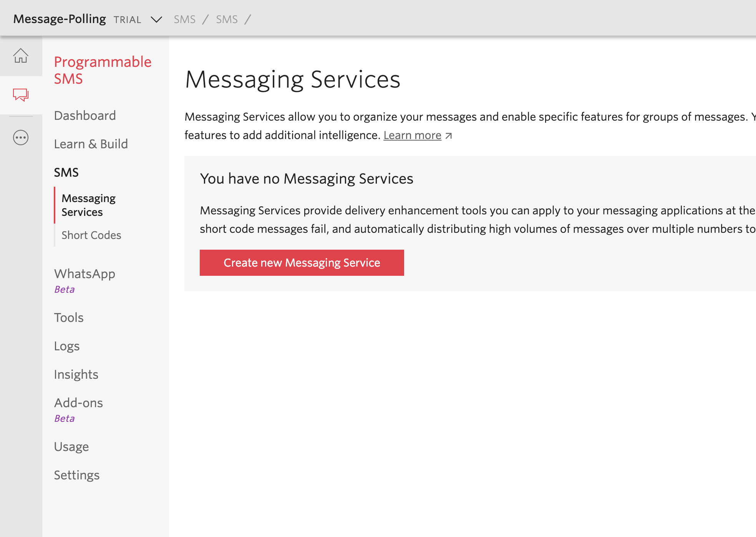756x537 pixels.
Task: Click 'You have no Messaging Services' text
Action: tap(307, 179)
